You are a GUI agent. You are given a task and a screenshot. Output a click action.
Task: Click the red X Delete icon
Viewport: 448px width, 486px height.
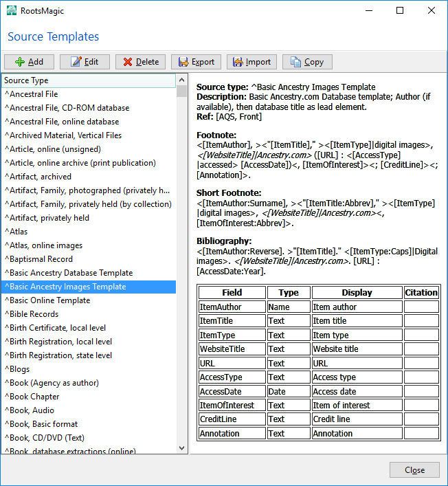[x=128, y=62]
